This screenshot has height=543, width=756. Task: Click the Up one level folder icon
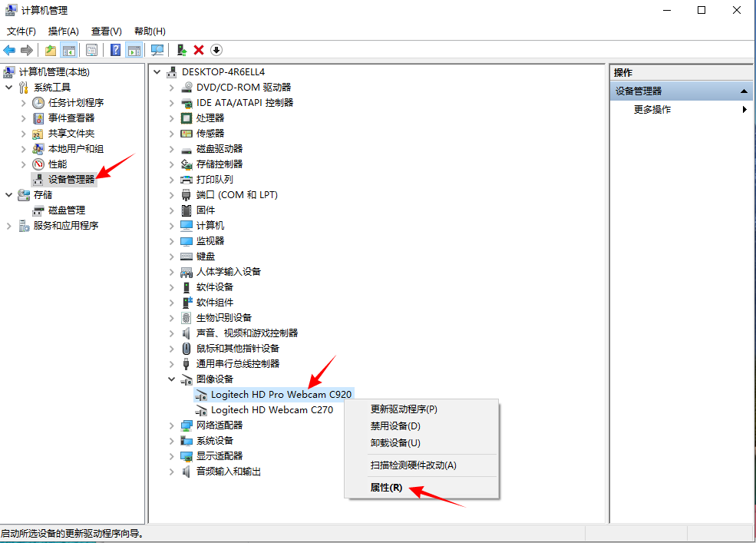click(x=51, y=50)
